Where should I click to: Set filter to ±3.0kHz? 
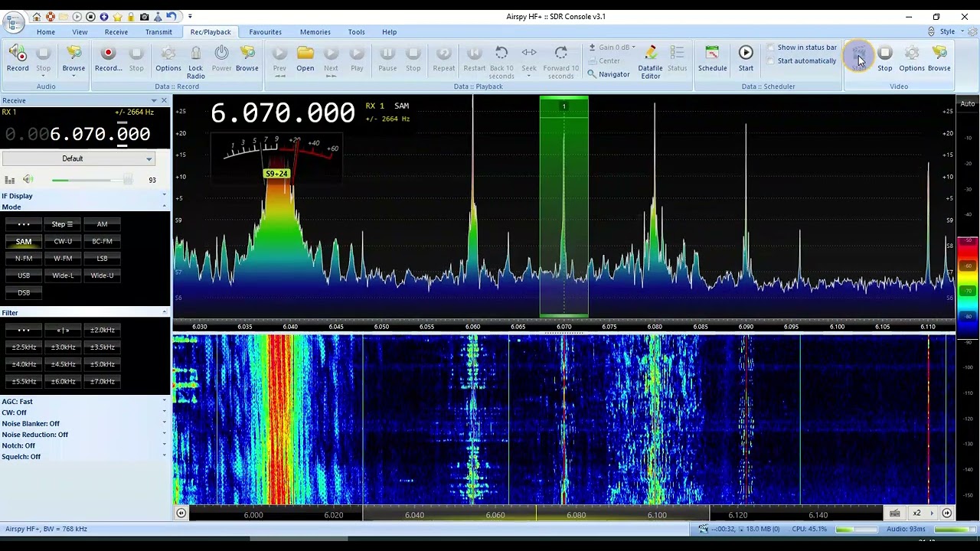pyautogui.click(x=63, y=347)
